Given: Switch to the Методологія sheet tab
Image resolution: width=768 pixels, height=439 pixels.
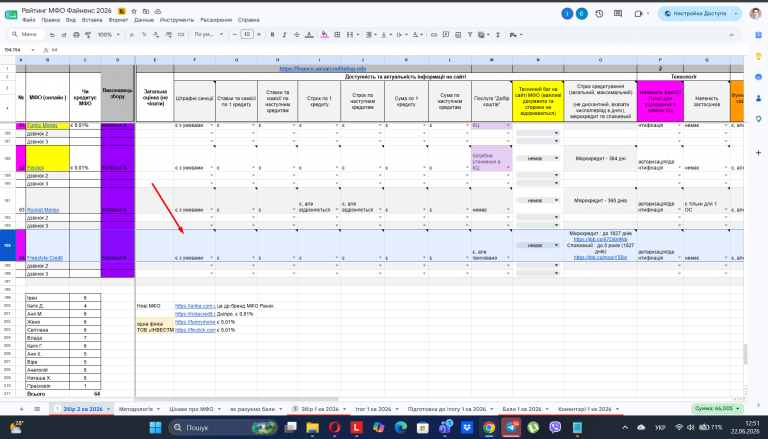Looking at the screenshot, I should tap(136, 409).
